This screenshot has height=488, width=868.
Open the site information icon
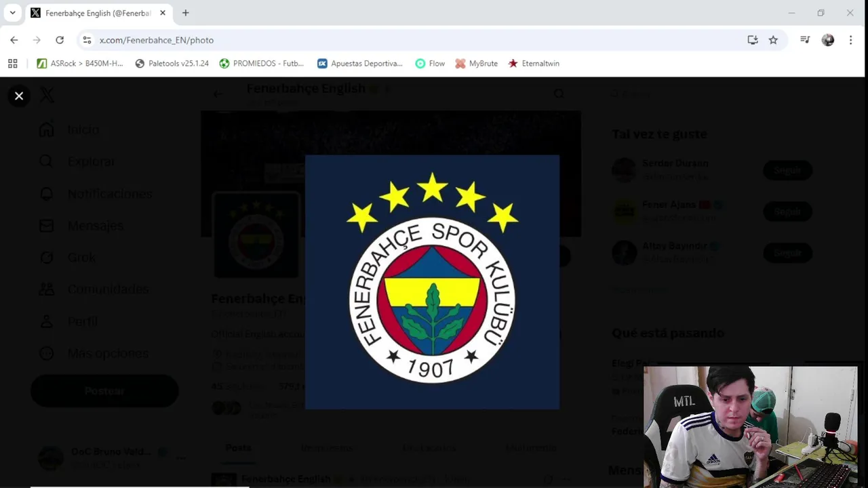(x=87, y=40)
